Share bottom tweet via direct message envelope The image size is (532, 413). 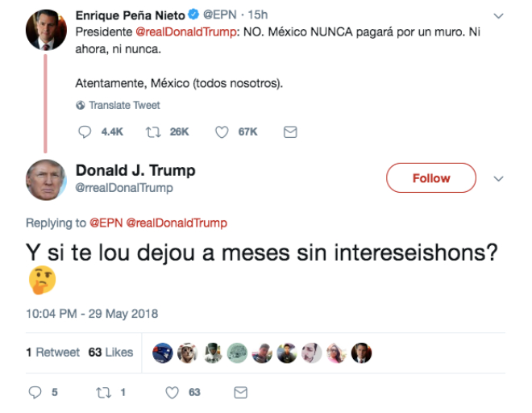[239, 393]
